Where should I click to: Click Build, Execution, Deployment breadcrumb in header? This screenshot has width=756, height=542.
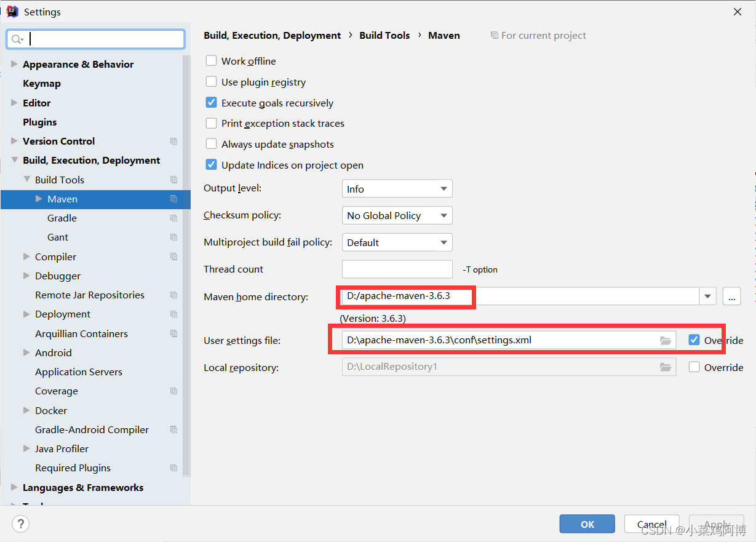pos(273,36)
